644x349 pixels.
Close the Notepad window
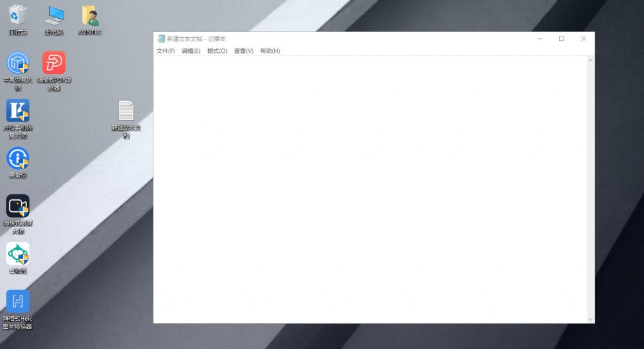[584, 38]
